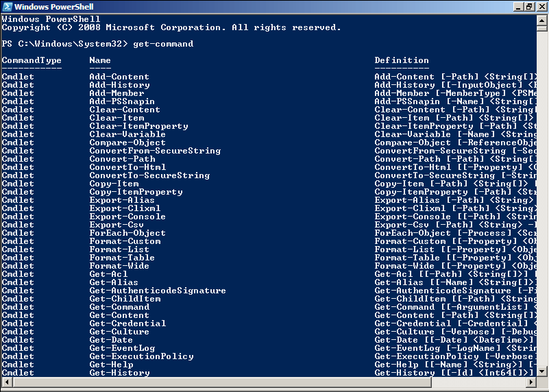Screen dimensions: 549x392
Task: Click the empty vertical scrollbar track
Action: click(543, 206)
